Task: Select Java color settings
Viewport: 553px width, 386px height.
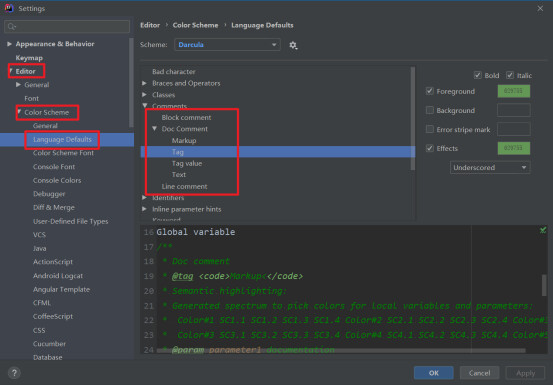Action: (x=40, y=248)
